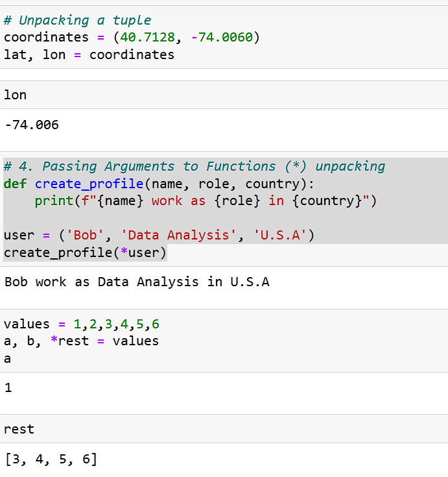
Task: Click the 'create_profile(*user)' line
Action: [85, 252]
